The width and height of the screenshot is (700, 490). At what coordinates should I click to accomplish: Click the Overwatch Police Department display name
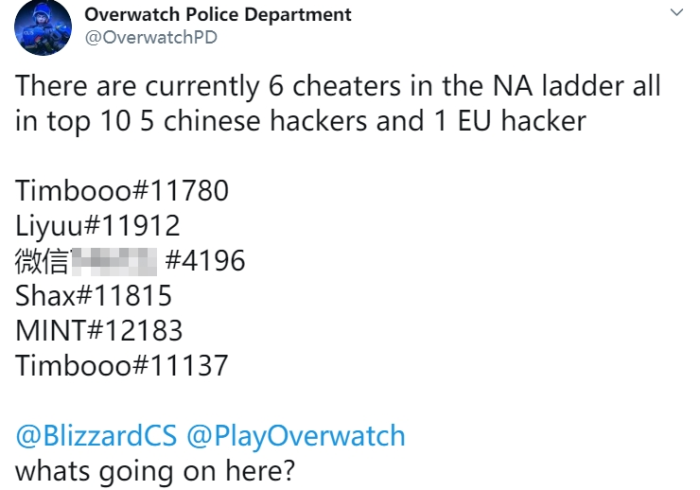click(x=218, y=15)
